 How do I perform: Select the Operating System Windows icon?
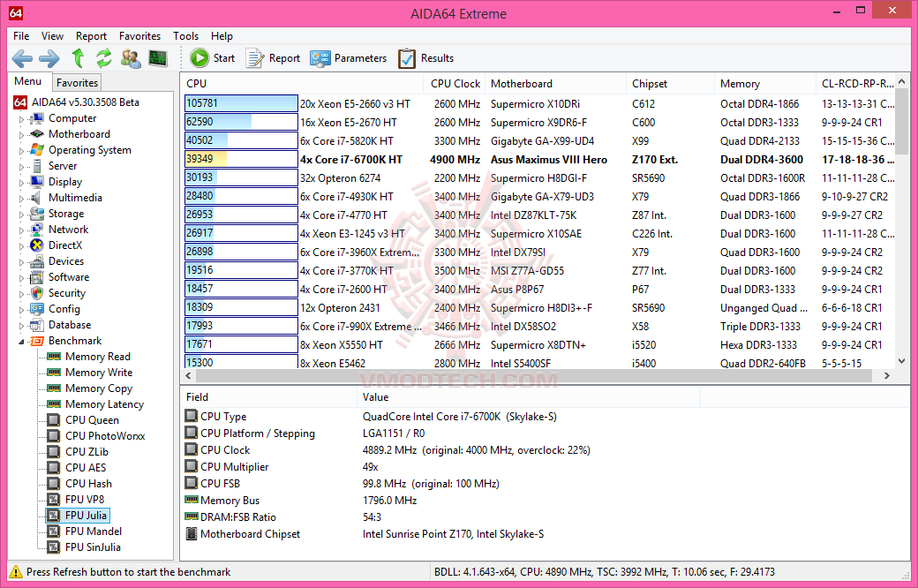click(37, 150)
